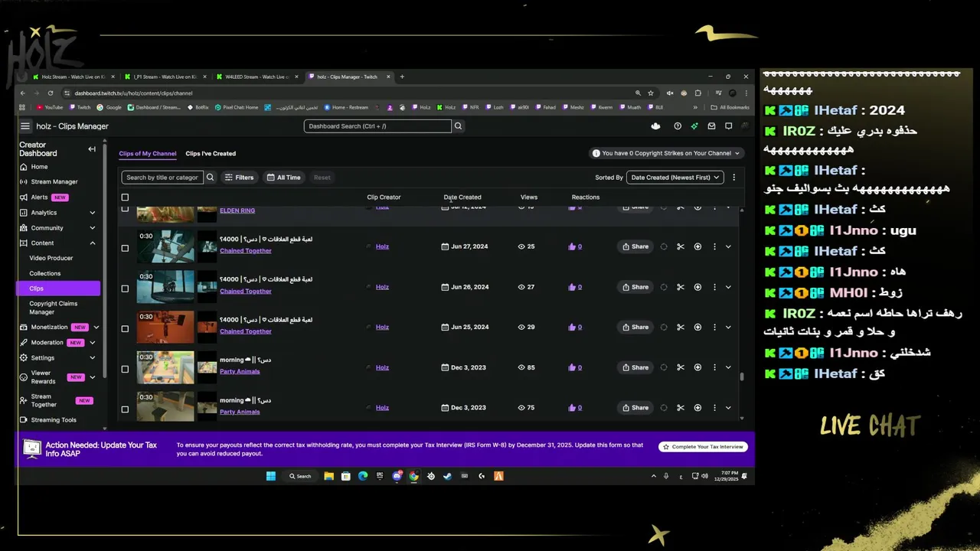980x551 pixels.
Task: Open more options for Jun 26, 2024 clip
Action: tap(714, 287)
